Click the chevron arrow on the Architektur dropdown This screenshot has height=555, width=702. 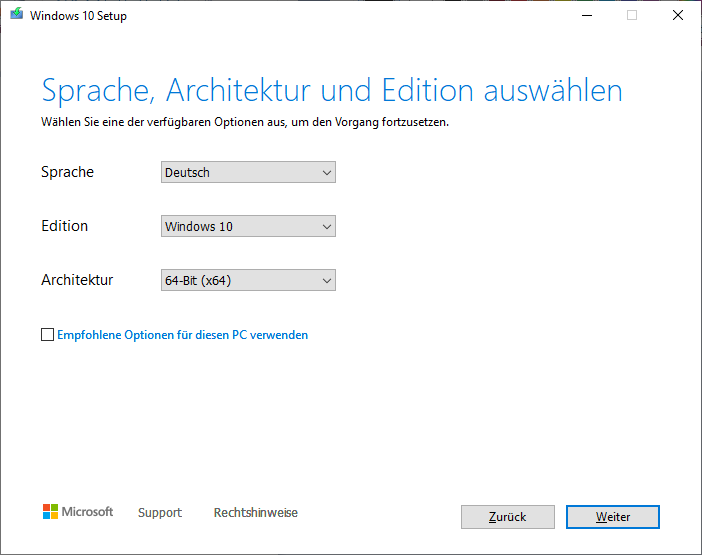[x=326, y=281]
